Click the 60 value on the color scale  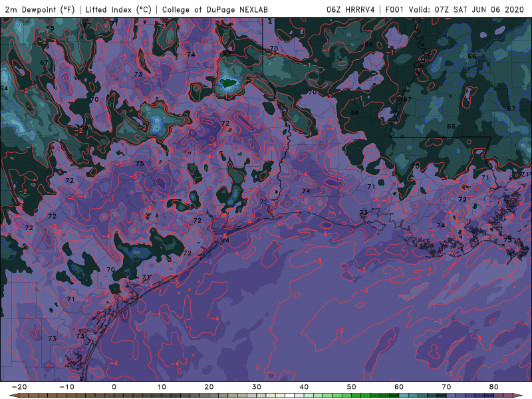click(399, 387)
